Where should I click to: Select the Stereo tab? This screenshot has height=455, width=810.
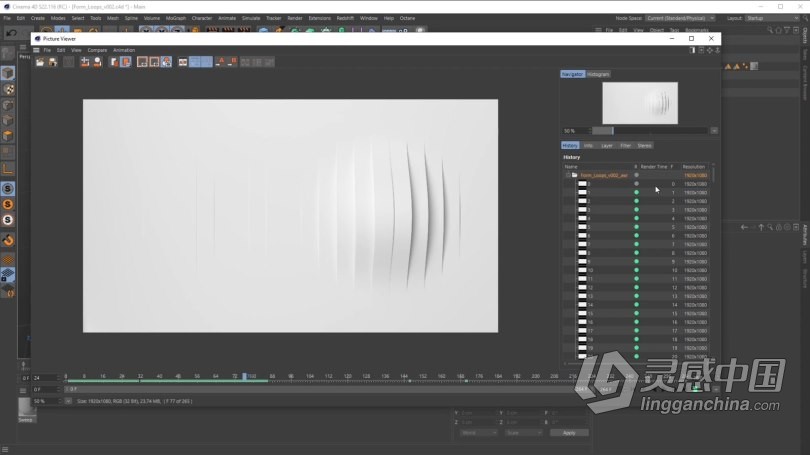click(x=644, y=146)
